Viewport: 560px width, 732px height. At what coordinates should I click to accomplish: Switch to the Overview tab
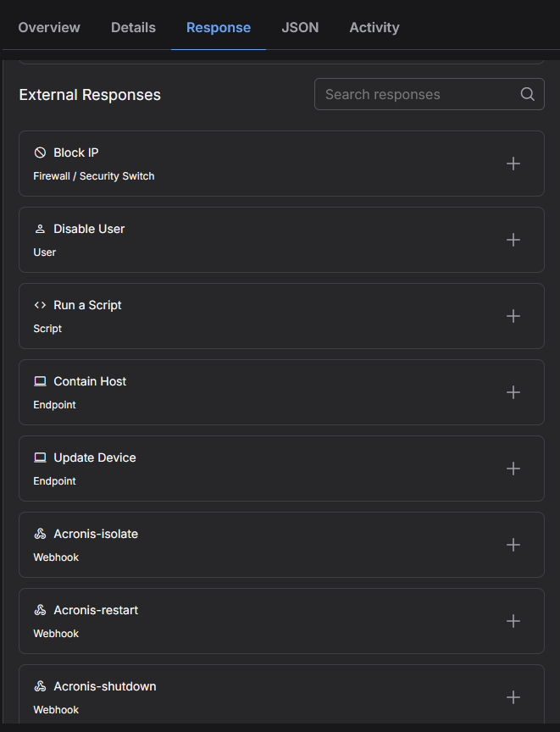point(49,28)
